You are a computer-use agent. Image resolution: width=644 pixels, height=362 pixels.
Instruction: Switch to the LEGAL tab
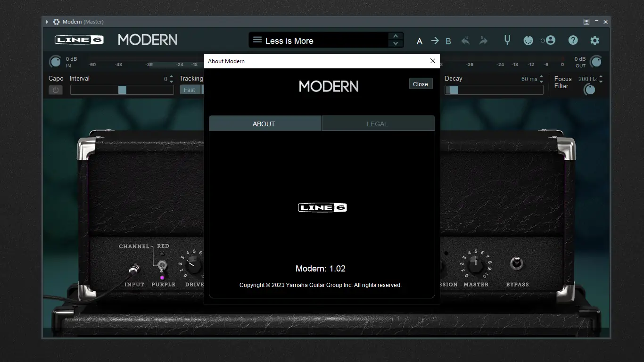pos(378,123)
